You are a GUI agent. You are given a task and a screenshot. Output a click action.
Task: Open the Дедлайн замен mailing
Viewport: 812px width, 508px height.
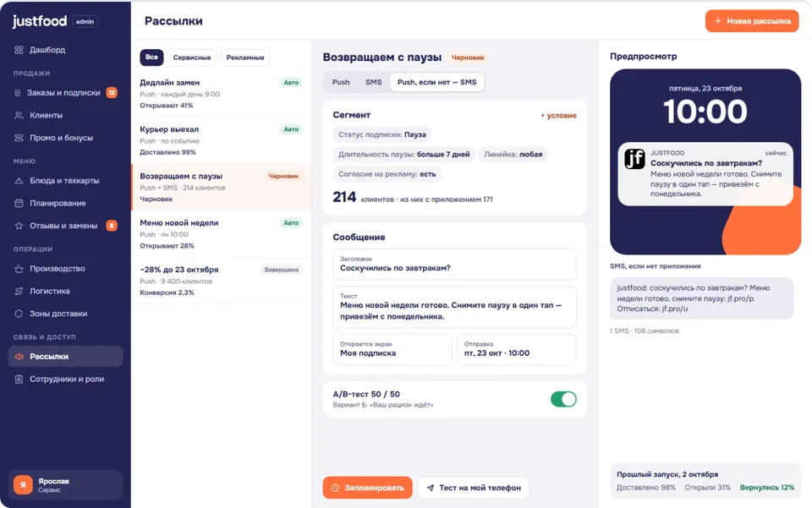click(221, 94)
